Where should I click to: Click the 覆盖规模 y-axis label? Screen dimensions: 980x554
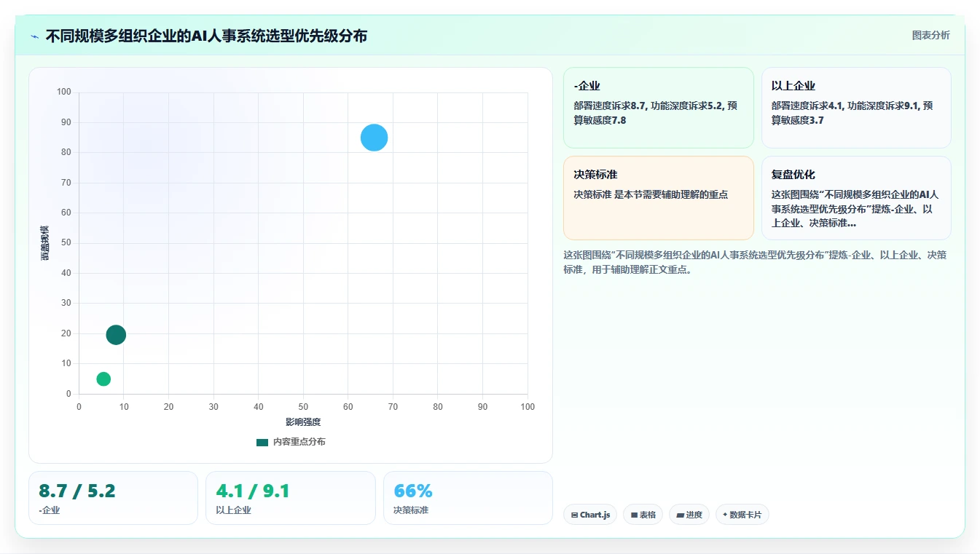click(x=44, y=243)
